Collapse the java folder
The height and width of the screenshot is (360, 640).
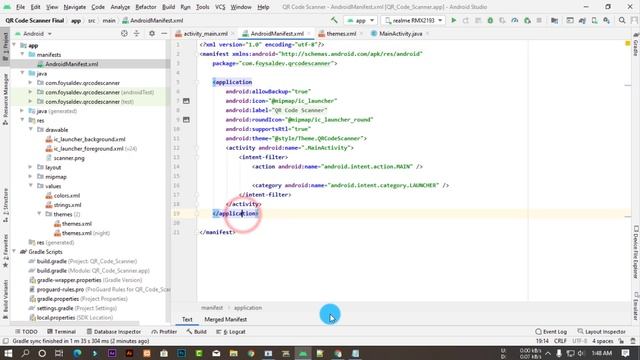(x=23, y=73)
